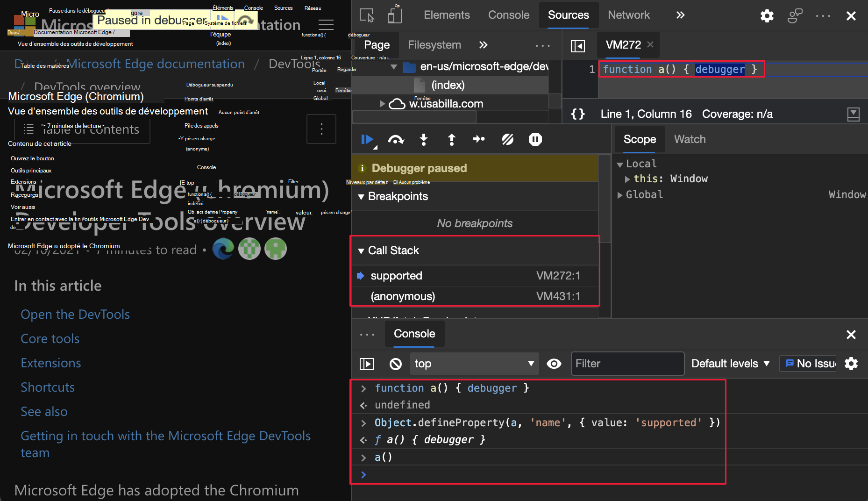This screenshot has width=868, height=501.
Task: Toggle pause on exceptions
Action: (x=535, y=139)
